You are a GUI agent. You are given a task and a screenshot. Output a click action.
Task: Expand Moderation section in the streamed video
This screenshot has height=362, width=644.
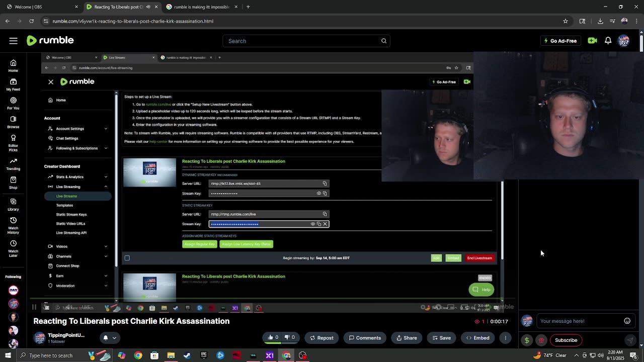click(x=106, y=286)
